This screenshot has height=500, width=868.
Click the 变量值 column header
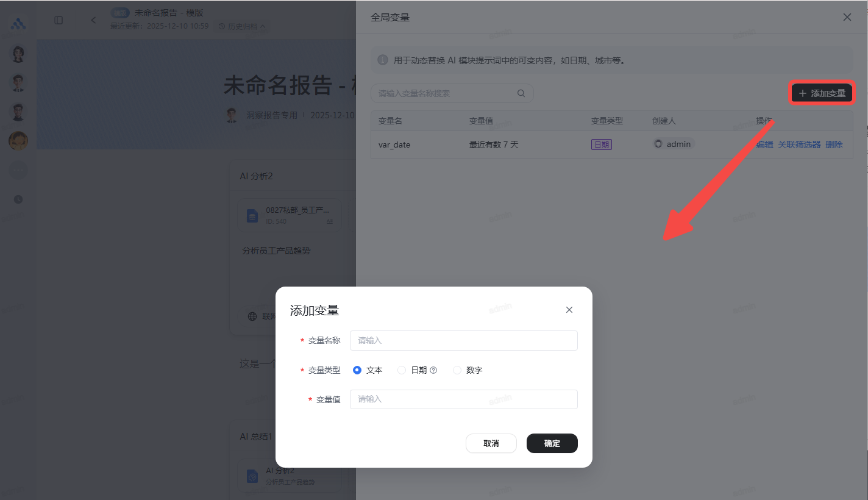481,121
